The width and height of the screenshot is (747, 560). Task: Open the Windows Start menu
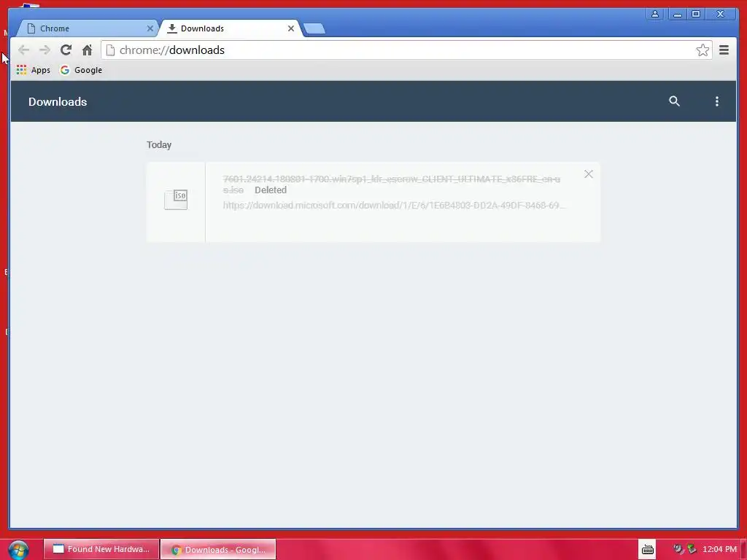click(x=18, y=550)
